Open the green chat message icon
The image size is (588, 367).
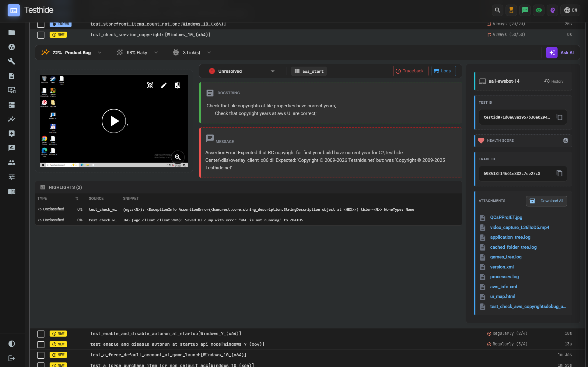click(x=525, y=10)
